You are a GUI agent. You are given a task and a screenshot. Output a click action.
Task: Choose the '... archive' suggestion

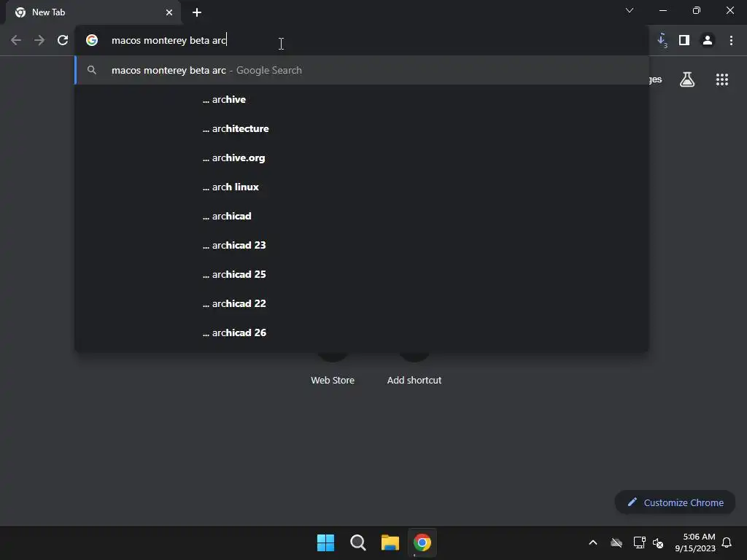362,99
